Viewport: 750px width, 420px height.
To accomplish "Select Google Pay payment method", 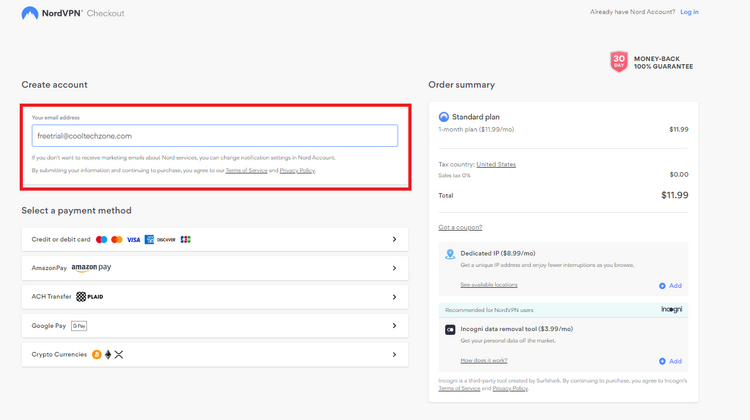I will pyautogui.click(x=215, y=326).
